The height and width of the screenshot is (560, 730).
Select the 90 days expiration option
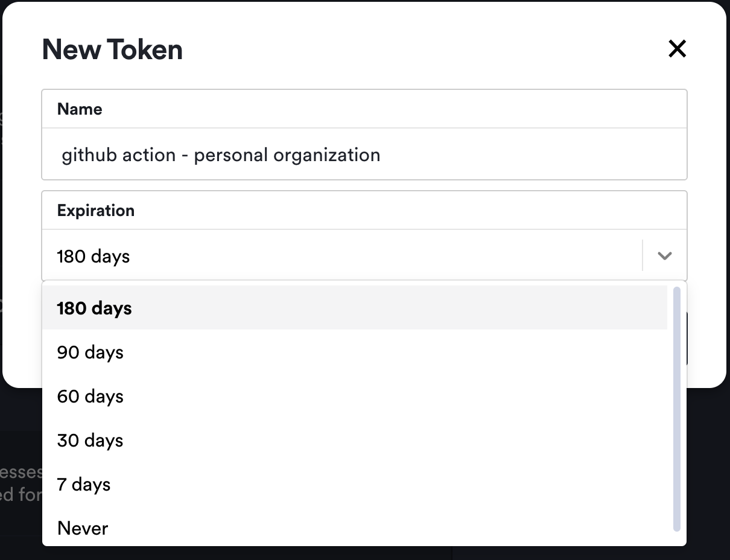coord(90,352)
